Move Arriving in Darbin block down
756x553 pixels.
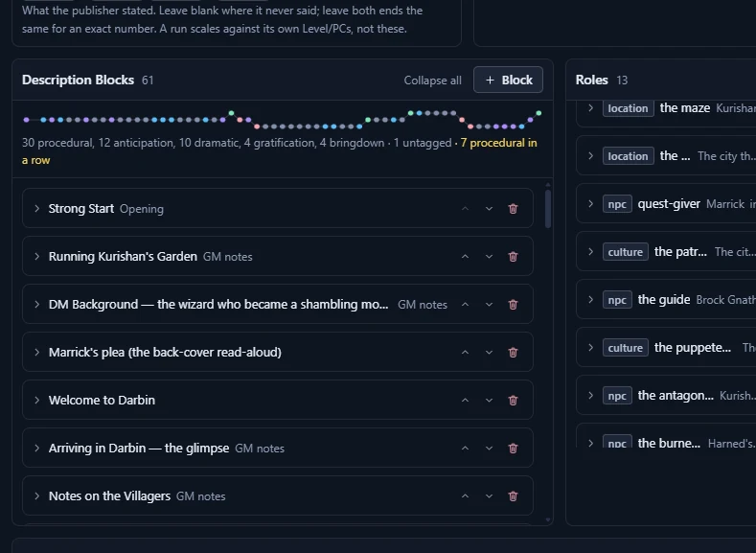click(489, 449)
